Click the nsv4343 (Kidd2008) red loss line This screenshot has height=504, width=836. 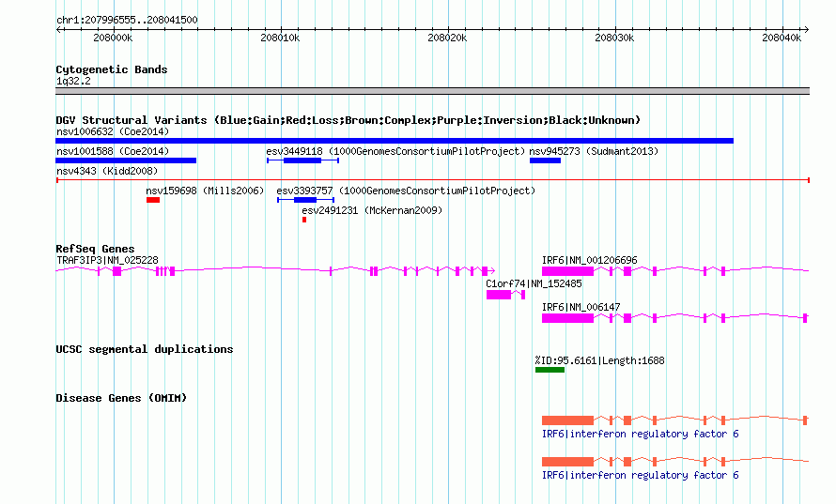432,180
